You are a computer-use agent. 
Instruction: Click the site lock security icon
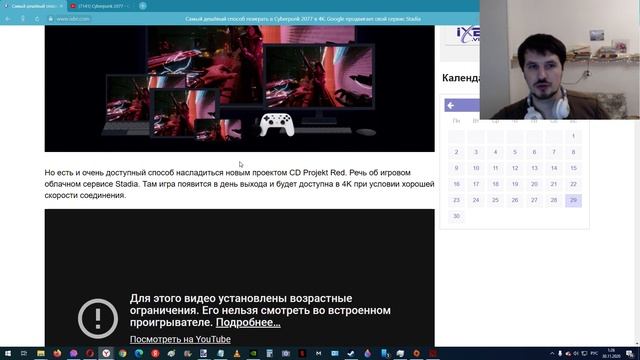click(51, 19)
